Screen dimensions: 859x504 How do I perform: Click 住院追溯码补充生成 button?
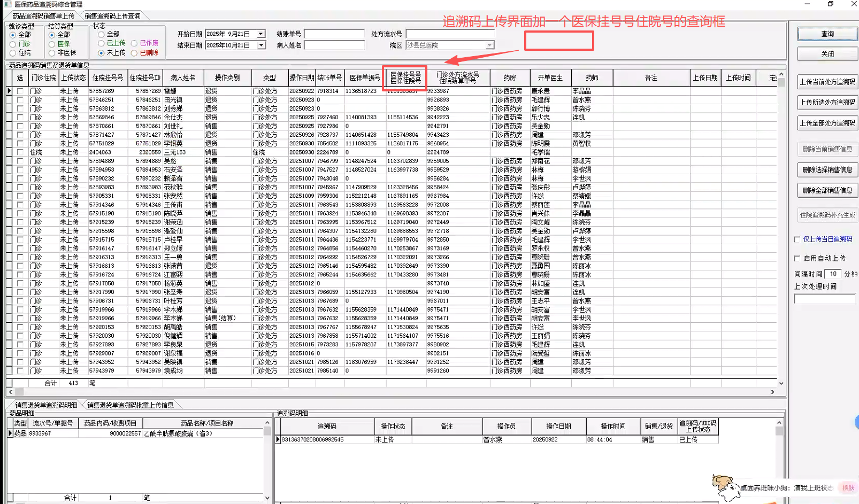[827, 215]
